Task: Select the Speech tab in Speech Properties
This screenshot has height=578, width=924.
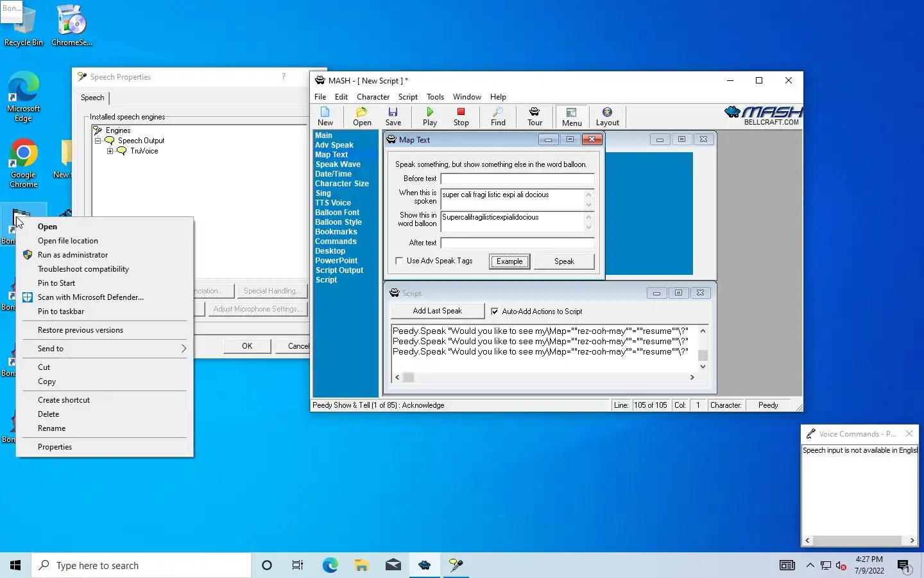Action: (x=92, y=98)
